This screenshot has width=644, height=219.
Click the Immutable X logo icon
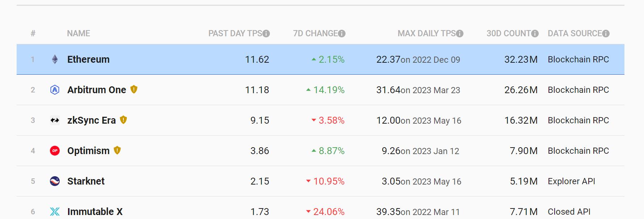point(55,212)
